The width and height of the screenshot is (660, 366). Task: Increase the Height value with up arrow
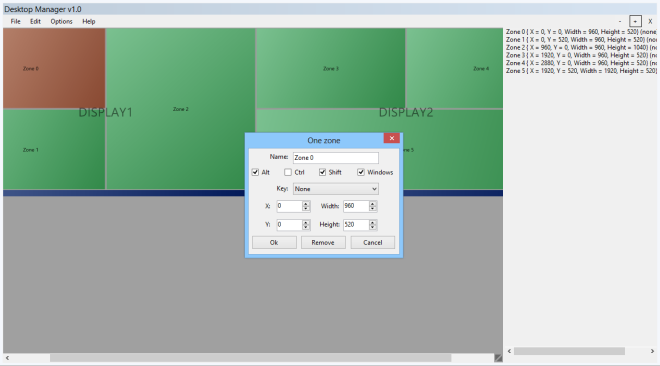372,222
